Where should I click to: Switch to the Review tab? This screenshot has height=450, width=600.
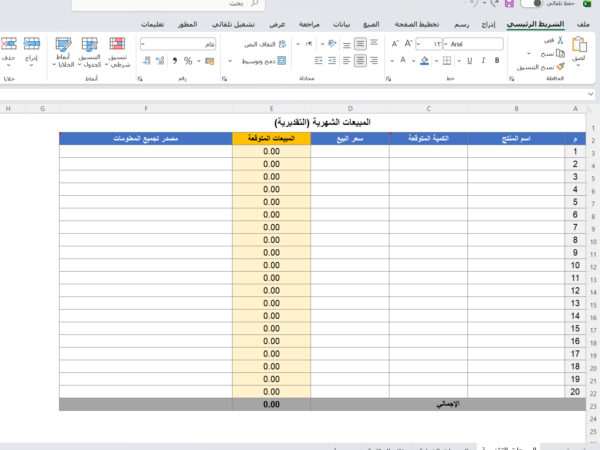[x=309, y=24]
